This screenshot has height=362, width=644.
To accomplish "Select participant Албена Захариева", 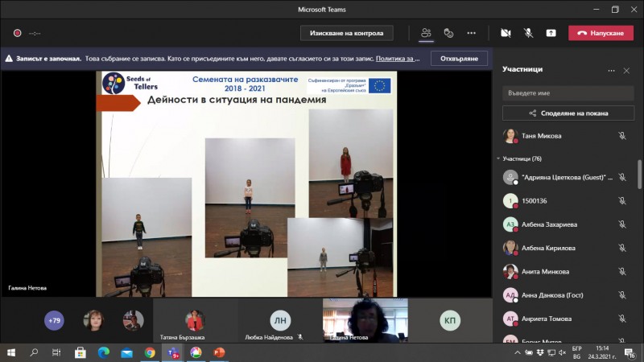I will point(567,224).
